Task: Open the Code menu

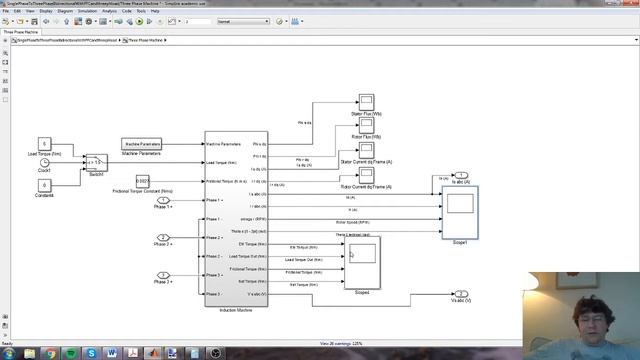Action: (127, 11)
